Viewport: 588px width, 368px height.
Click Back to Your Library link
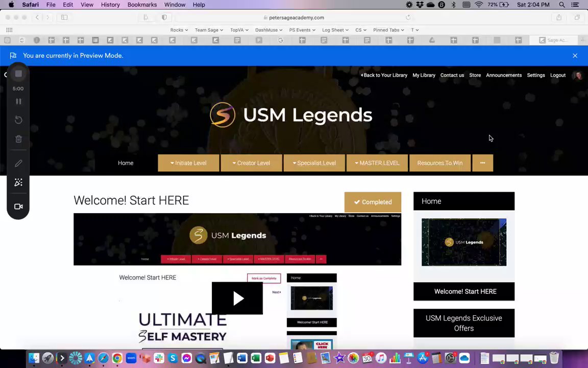(x=384, y=75)
